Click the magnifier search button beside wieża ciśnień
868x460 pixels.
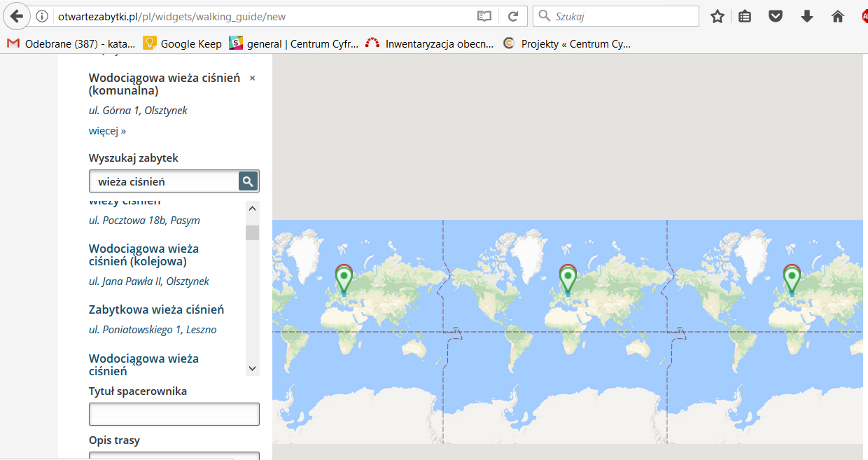coord(248,181)
